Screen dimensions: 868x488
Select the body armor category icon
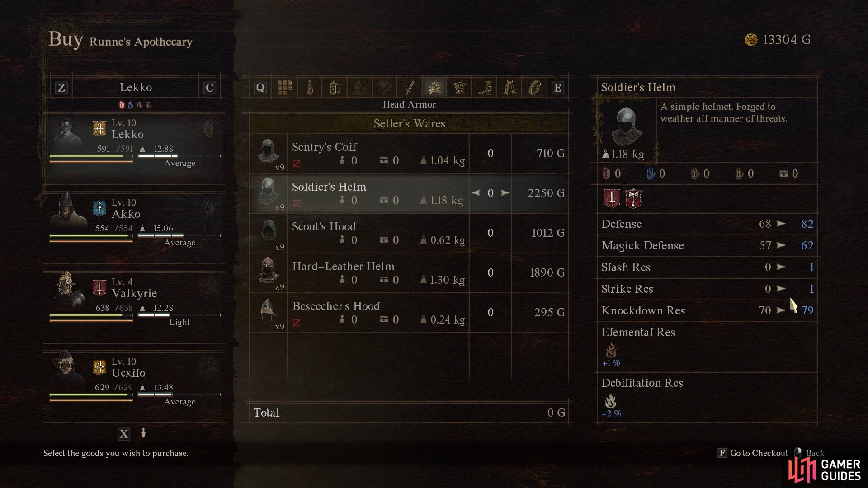pyautogui.click(x=460, y=88)
